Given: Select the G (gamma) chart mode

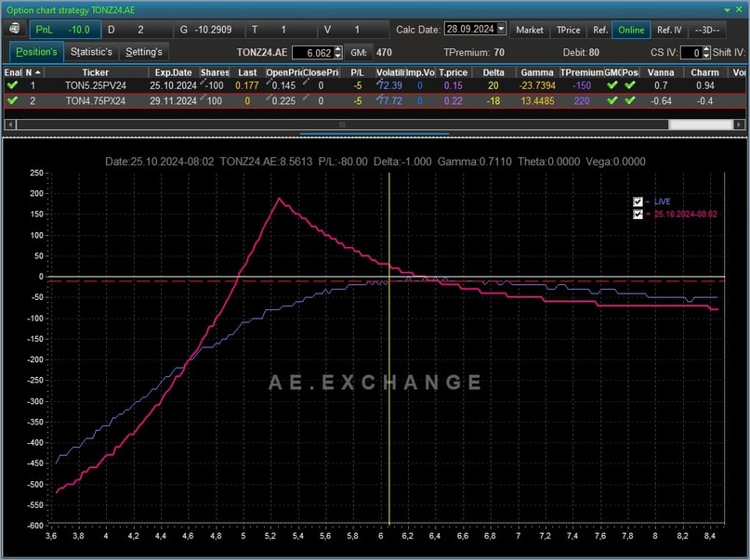Looking at the screenshot, I should (209, 30).
